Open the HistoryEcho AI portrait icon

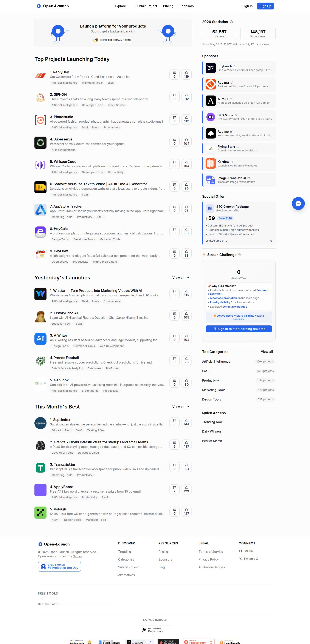tap(40, 316)
